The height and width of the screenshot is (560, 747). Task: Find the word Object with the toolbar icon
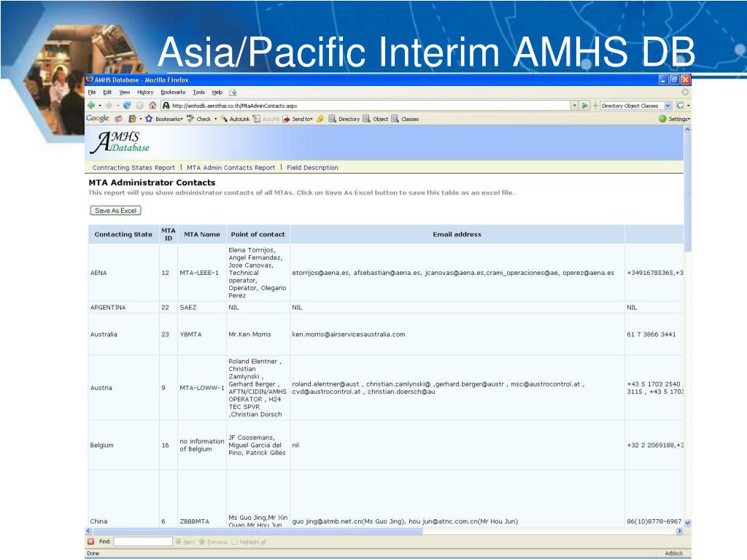366,119
